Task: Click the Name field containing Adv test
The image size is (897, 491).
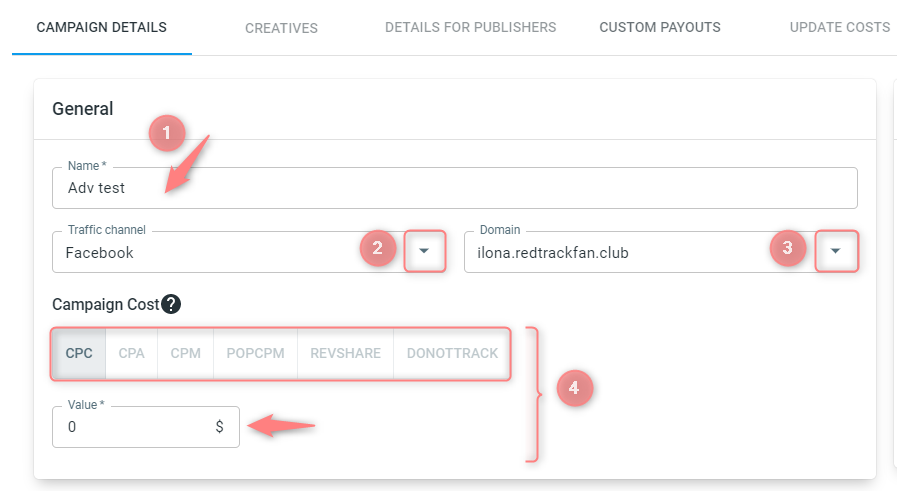Action: (x=455, y=188)
